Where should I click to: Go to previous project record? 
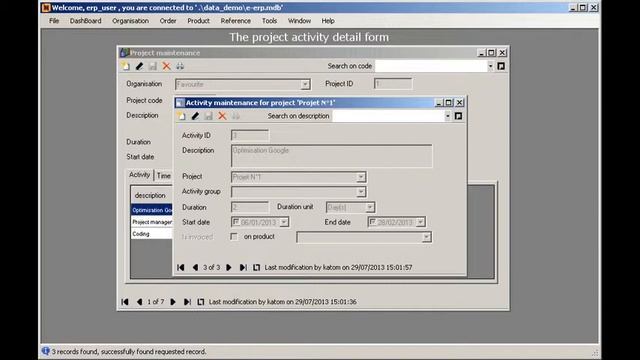point(139,302)
